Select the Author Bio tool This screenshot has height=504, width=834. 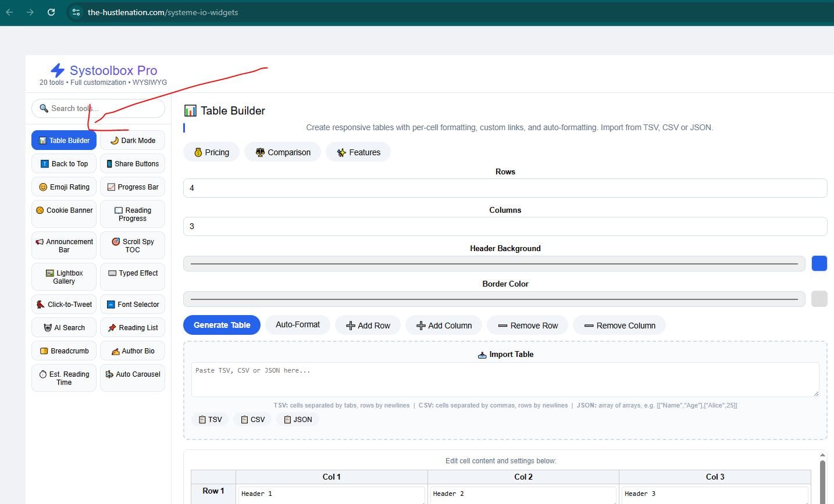tap(133, 351)
